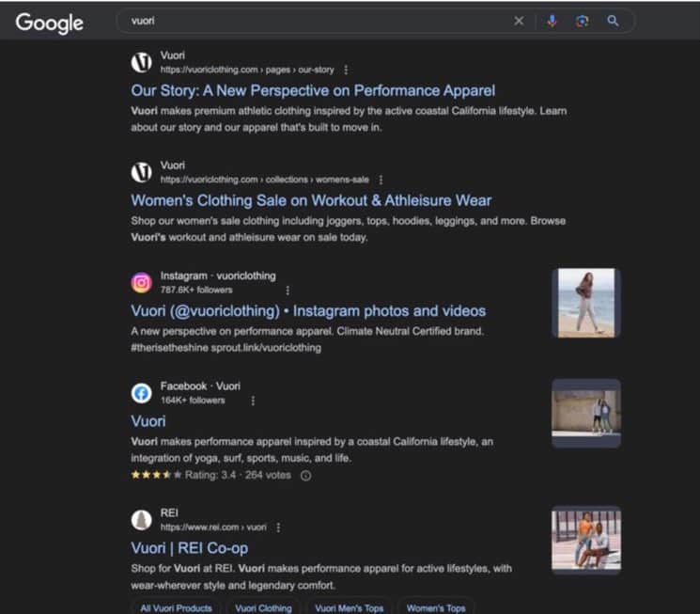
Task: Select the Women's Tops chip
Action: [x=436, y=607]
